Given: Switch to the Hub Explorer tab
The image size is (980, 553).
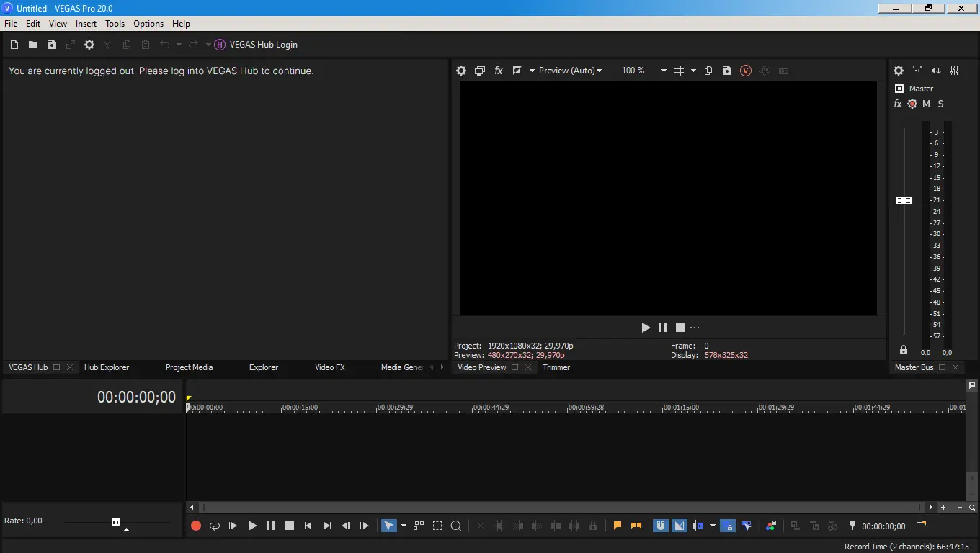Looking at the screenshot, I should click(x=107, y=367).
